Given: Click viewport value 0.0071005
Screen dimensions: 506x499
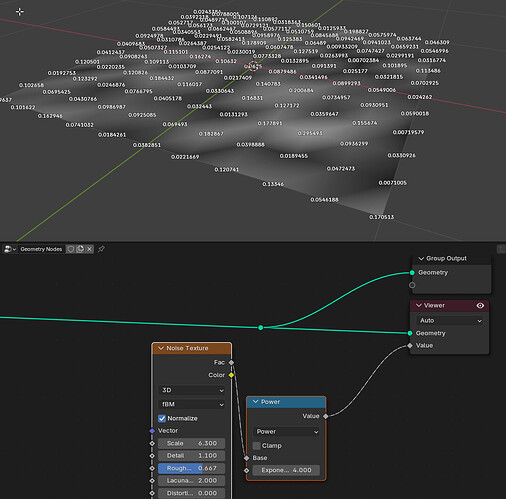Looking at the screenshot, I should [x=392, y=183].
